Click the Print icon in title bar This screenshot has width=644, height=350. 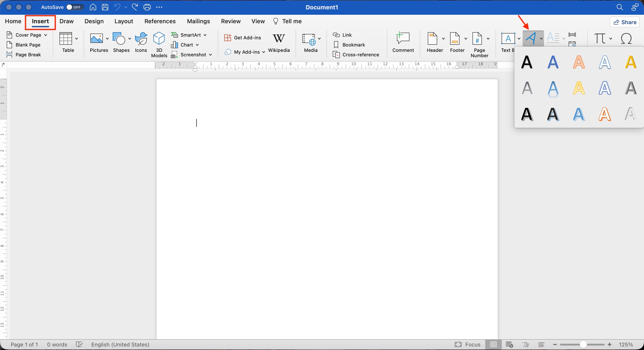click(x=147, y=7)
